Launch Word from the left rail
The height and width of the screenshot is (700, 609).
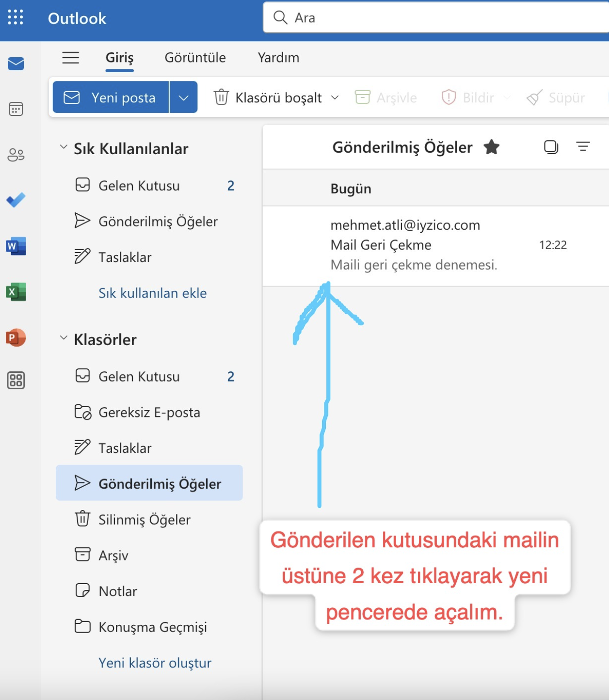click(16, 246)
